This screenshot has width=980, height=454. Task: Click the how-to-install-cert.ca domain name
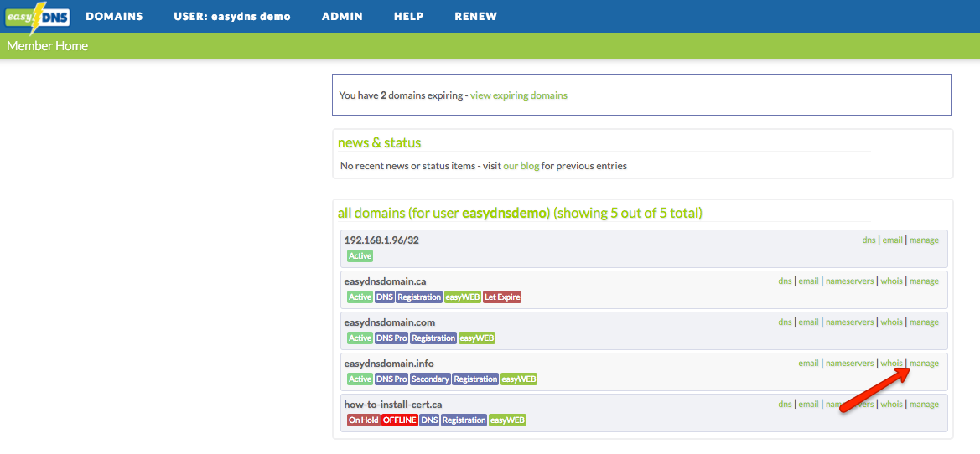pos(393,404)
